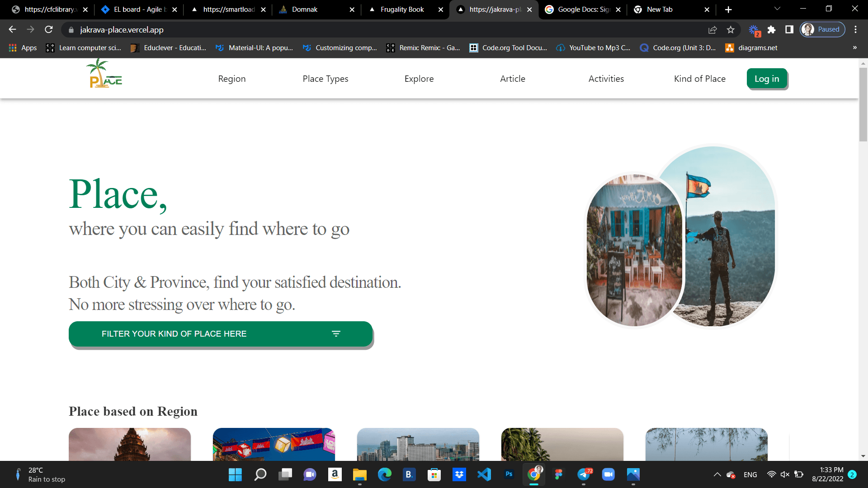Open Kind of Place navigation item
This screenshot has height=488, width=868.
click(700, 79)
